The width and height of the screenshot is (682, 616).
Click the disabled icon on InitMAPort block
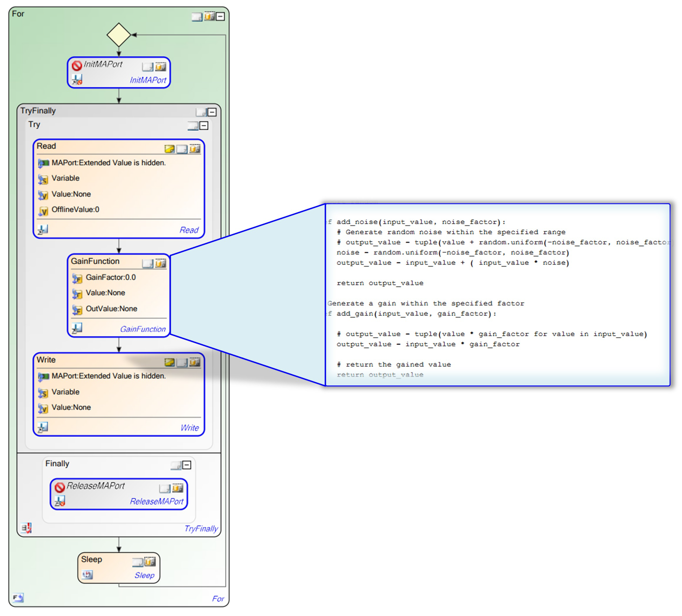click(x=77, y=65)
